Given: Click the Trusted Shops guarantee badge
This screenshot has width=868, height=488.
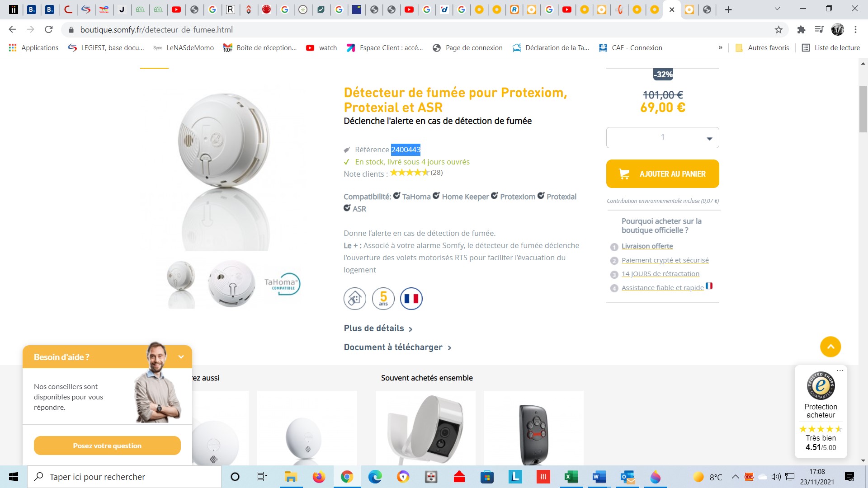Looking at the screenshot, I should pos(821,385).
